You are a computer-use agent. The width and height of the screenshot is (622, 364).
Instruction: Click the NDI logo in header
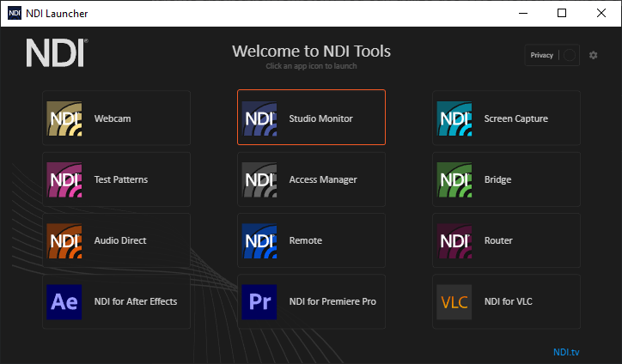click(56, 53)
